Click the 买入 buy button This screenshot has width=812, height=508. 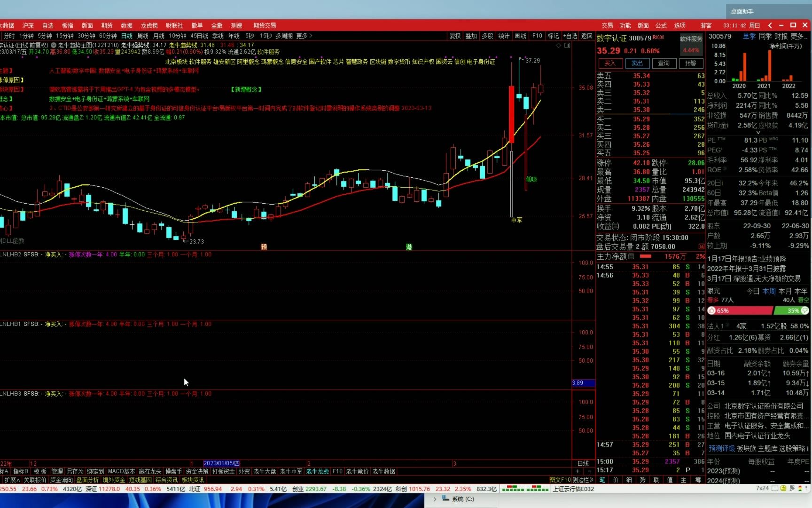tap(610, 63)
